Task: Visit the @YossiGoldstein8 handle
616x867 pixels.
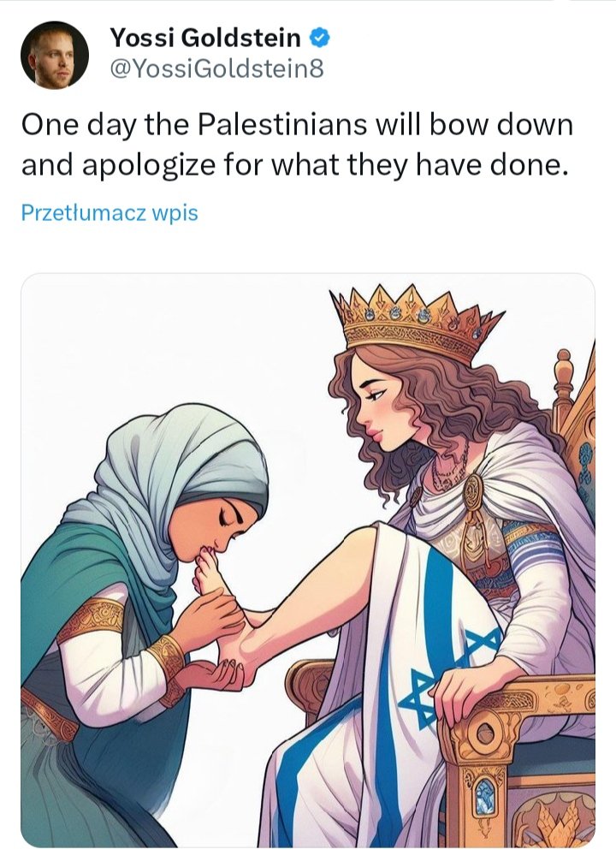Action: tap(216, 69)
